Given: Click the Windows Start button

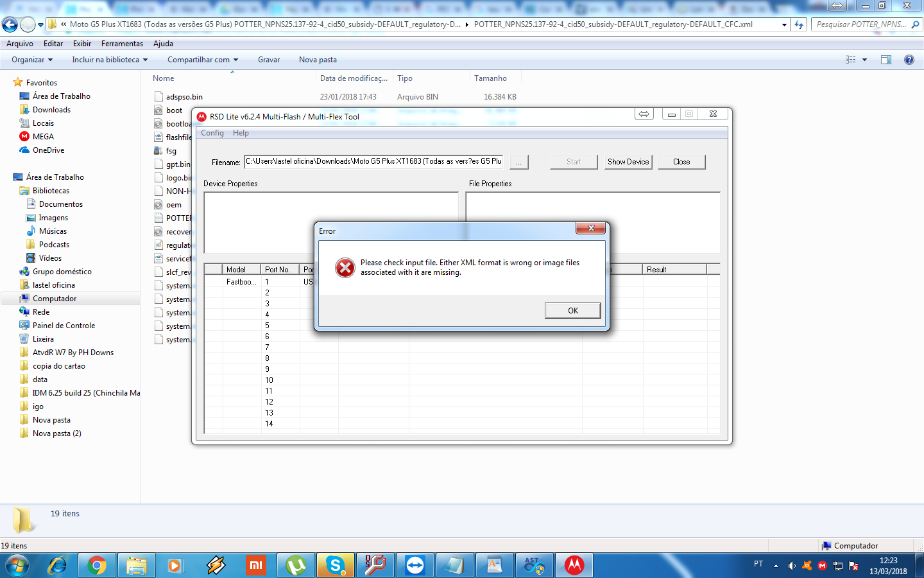Looking at the screenshot, I should tap(18, 565).
